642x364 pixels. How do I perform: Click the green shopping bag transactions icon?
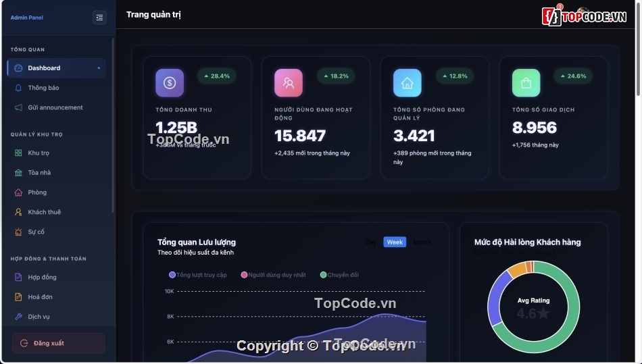526,83
